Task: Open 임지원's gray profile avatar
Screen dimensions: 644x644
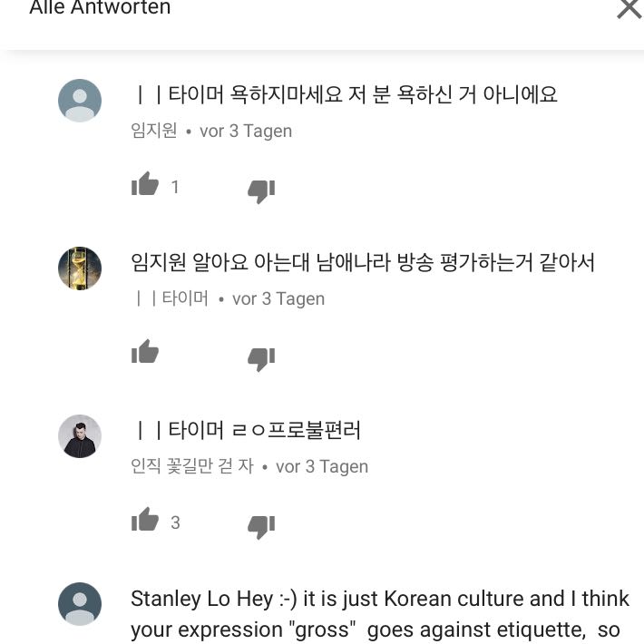Action: pyautogui.click(x=80, y=101)
